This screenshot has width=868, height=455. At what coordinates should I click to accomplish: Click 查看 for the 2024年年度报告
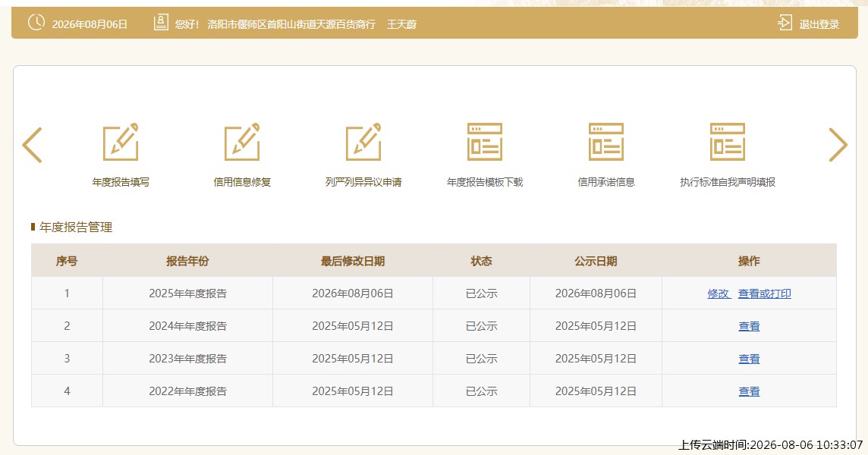749,326
